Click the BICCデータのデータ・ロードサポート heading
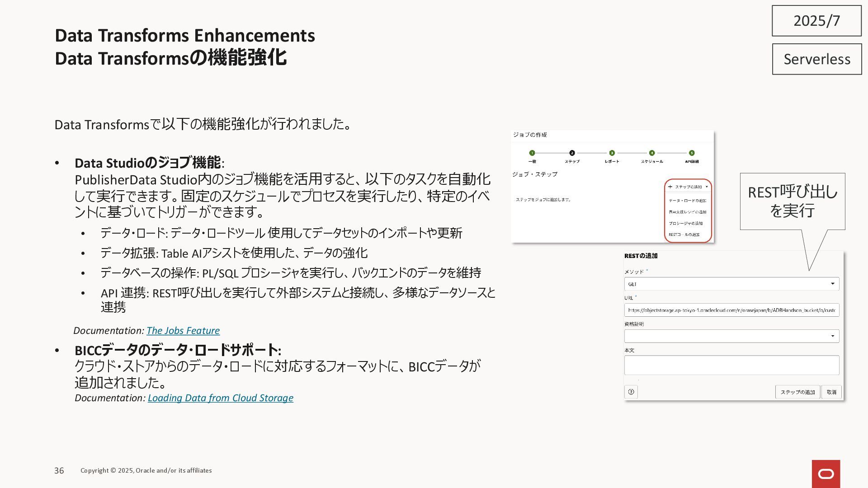 click(178, 350)
